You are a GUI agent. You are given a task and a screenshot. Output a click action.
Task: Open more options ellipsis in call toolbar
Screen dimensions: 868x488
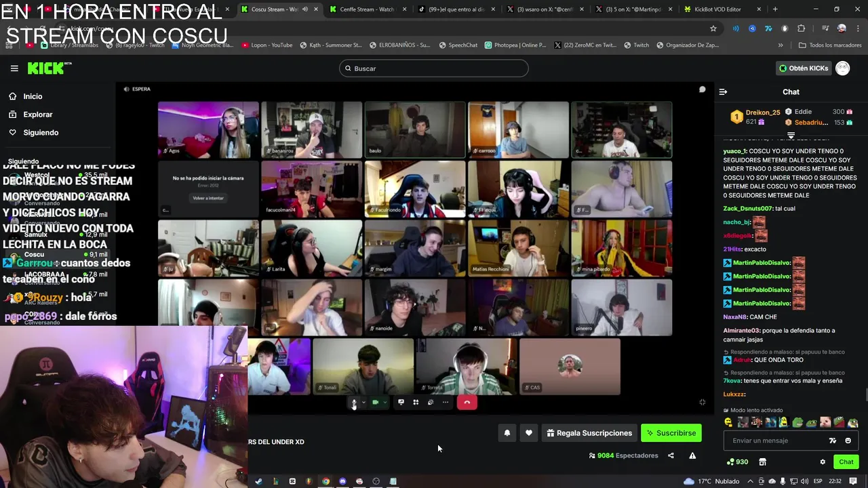tap(446, 403)
